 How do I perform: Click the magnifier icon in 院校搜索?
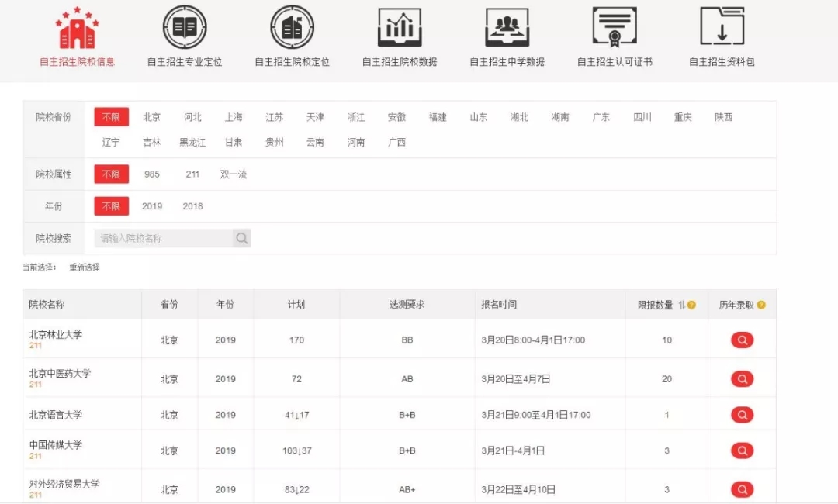tap(242, 239)
